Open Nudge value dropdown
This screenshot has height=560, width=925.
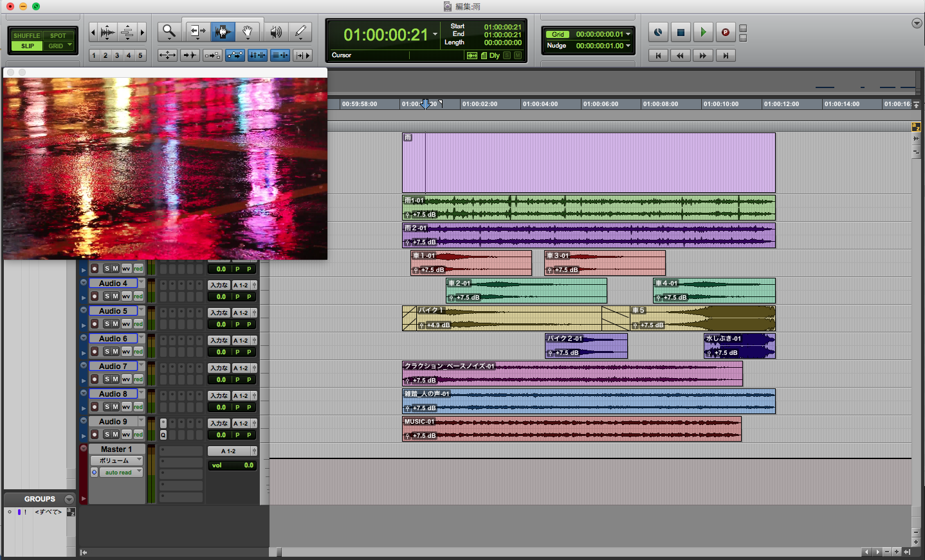click(628, 46)
